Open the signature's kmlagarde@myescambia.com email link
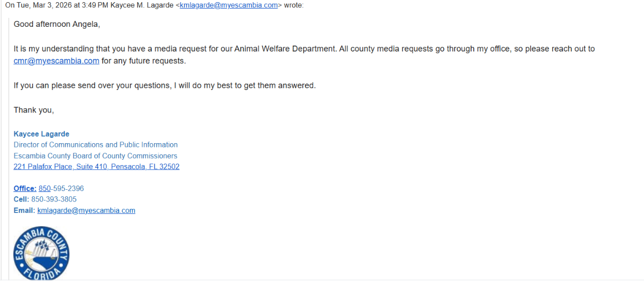This screenshot has height=289, width=644. [86, 211]
